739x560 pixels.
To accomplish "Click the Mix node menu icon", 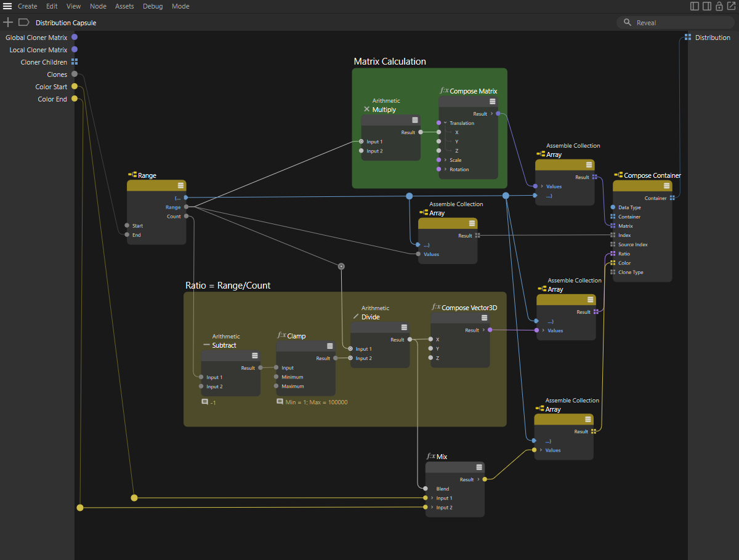I will pos(479,467).
